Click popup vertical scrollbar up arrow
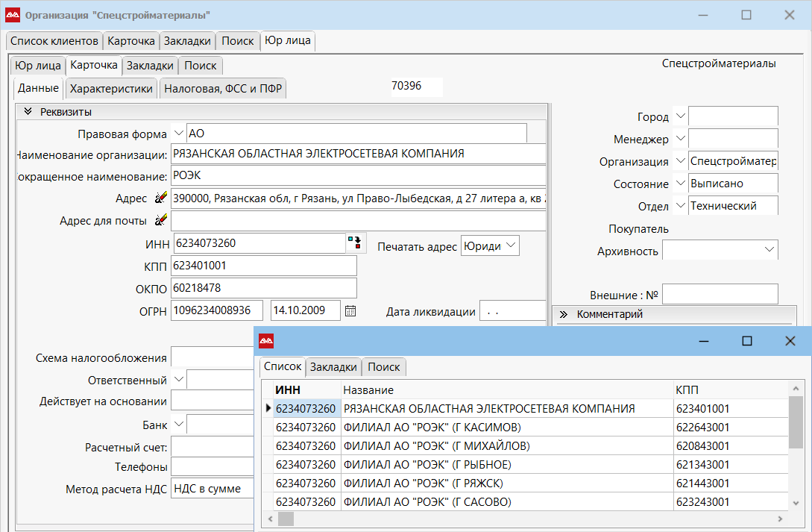This screenshot has width=812, height=532. (x=796, y=388)
